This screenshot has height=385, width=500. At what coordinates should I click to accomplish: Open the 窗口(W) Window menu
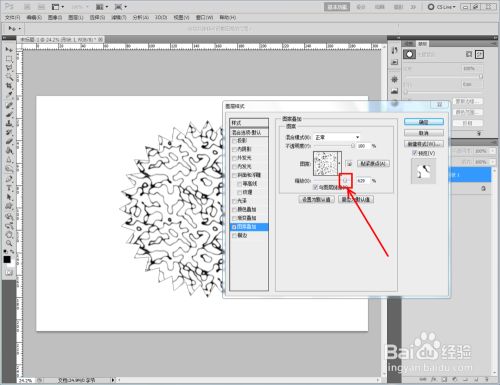coord(204,17)
